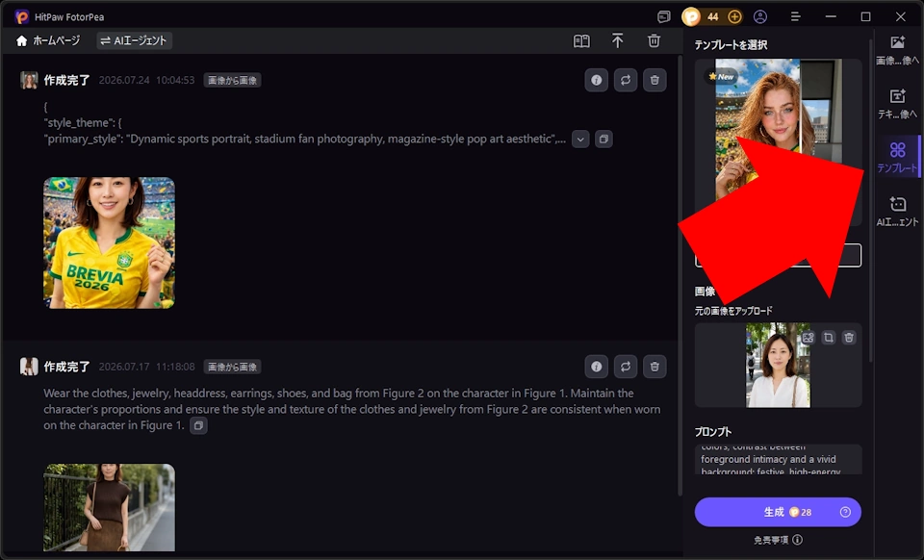Switch to the テンプレート sidebar tab
The image size is (924, 560).
coord(897,157)
